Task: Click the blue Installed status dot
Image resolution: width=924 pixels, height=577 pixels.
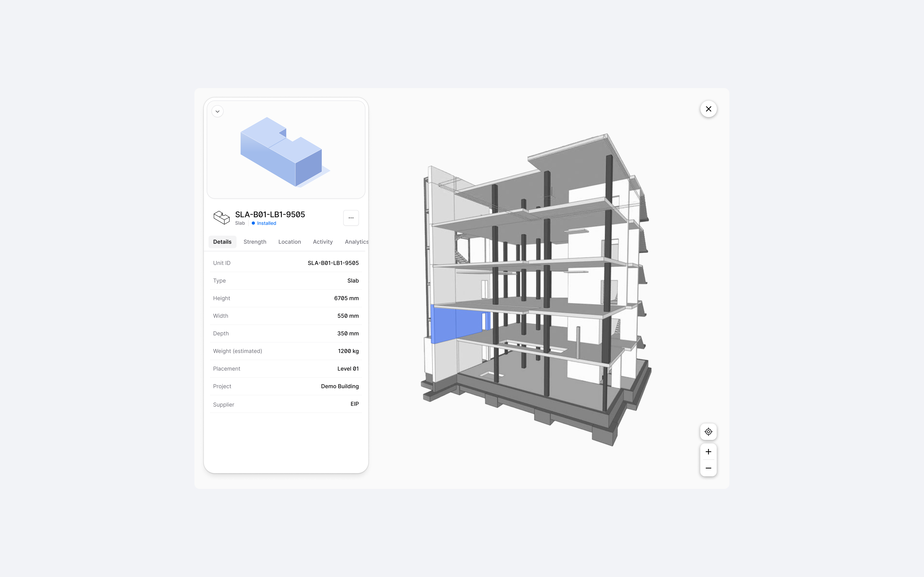Action: [x=253, y=223]
